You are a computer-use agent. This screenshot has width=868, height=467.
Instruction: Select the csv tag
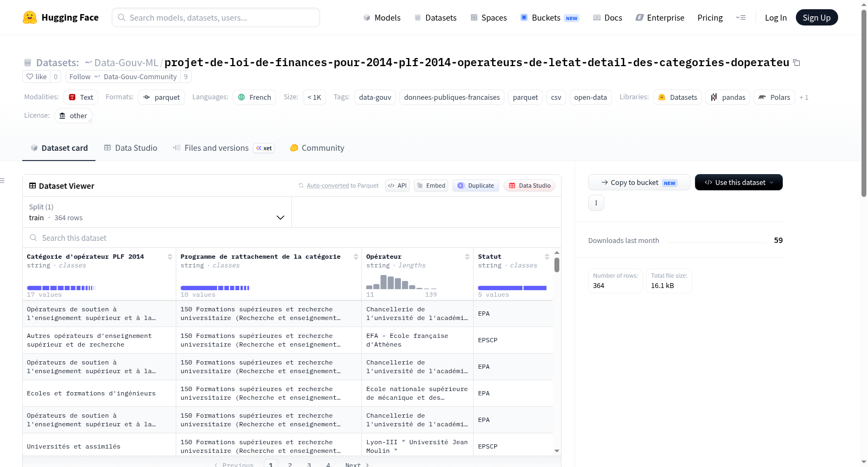(x=556, y=97)
